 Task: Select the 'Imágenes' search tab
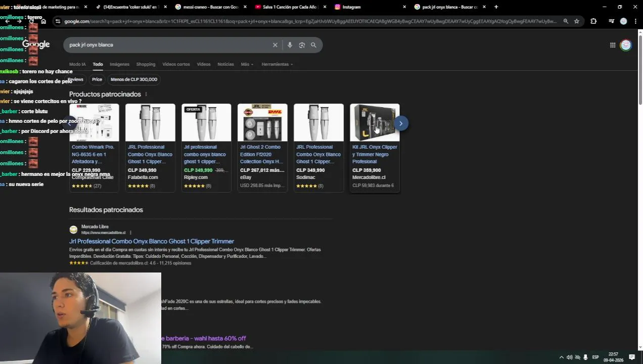click(x=120, y=64)
